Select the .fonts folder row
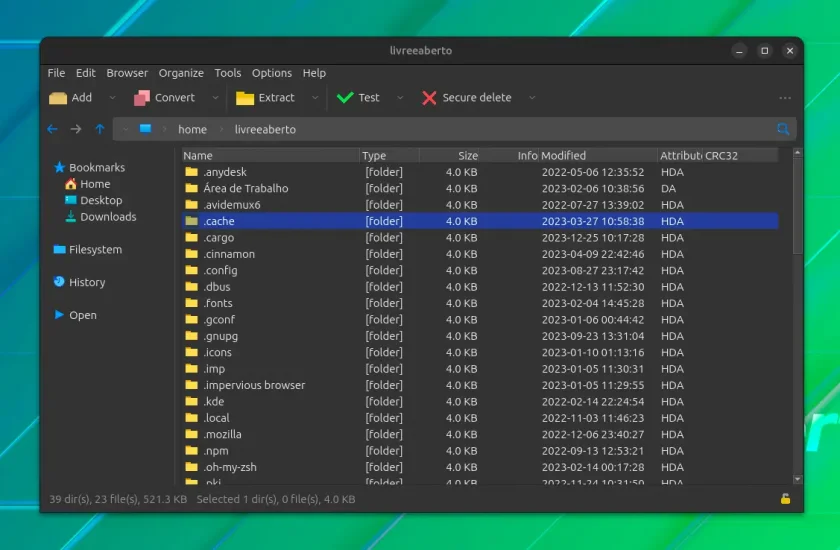Screen dimensions: 840x550 click(480, 303)
